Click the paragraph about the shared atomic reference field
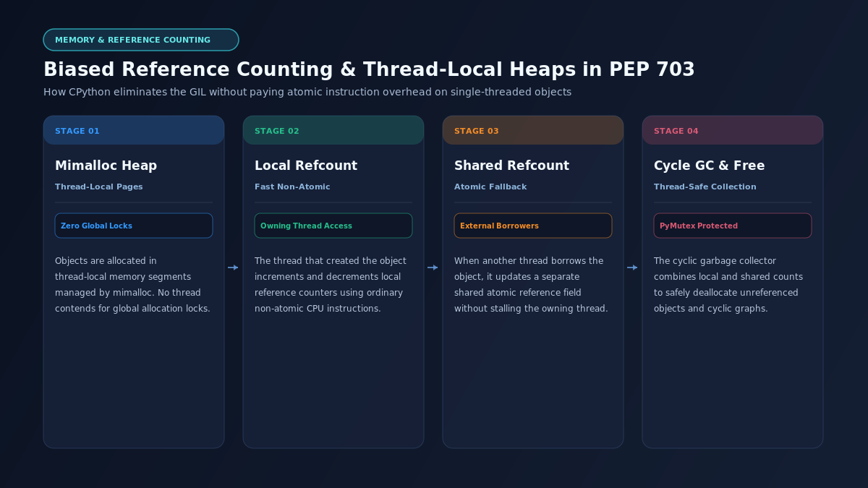 point(531,285)
